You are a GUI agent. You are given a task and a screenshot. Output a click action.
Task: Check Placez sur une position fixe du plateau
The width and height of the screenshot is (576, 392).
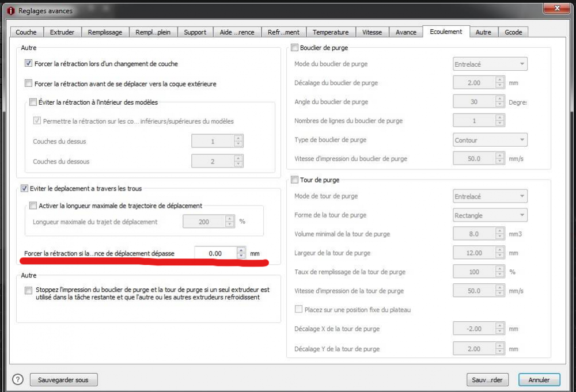coord(298,309)
